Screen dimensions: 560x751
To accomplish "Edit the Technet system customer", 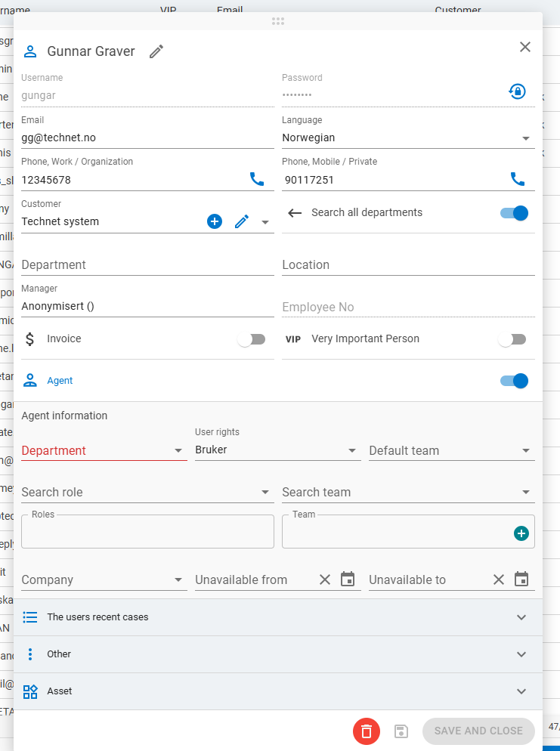I will (242, 221).
